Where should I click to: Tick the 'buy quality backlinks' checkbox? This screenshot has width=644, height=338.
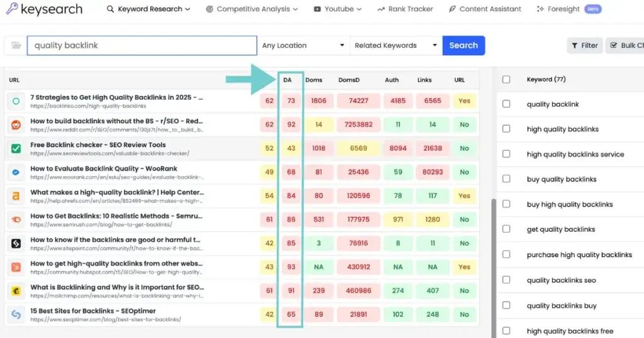click(506, 179)
